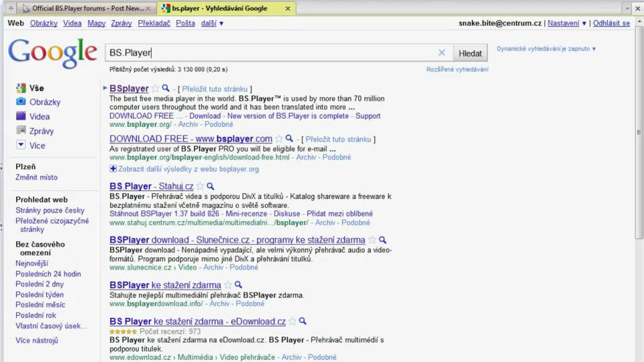Go to Videa in top navigation
The width and height of the screenshot is (644, 362).
pos(72,23)
